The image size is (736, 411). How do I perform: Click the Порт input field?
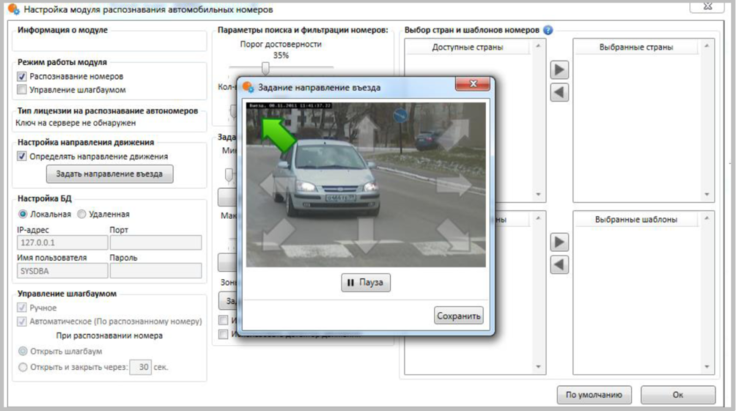pos(156,243)
